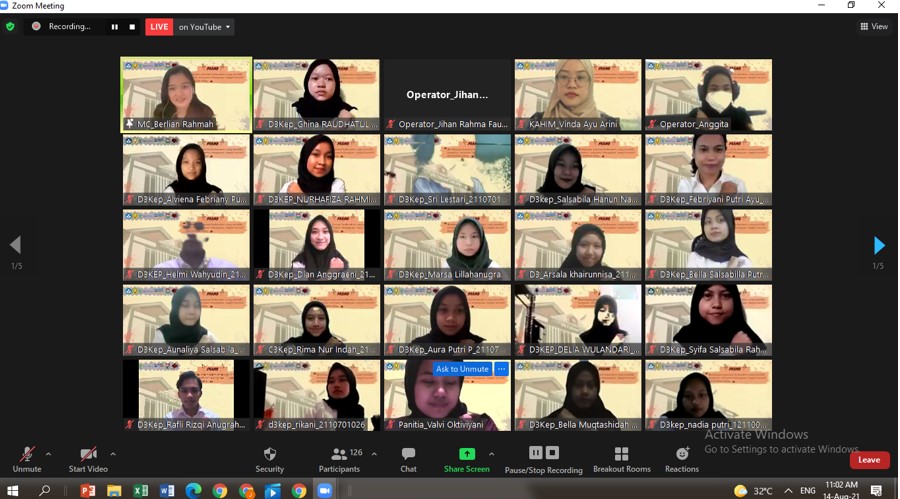The image size is (900, 499).
Task: Open the Reactions menu
Action: [x=682, y=459]
